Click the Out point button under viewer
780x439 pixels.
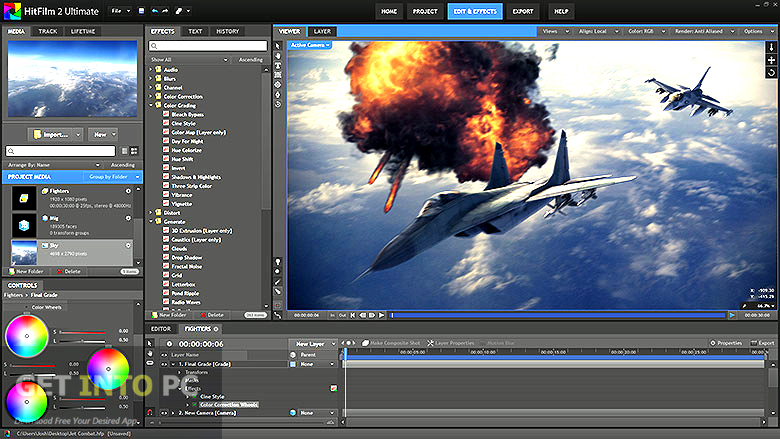(x=342, y=315)
